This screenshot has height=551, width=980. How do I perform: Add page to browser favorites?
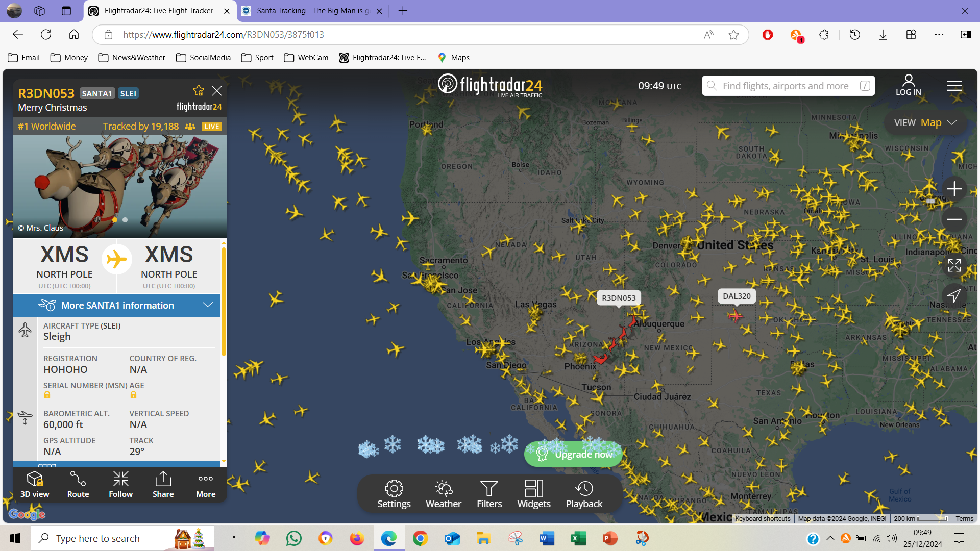(x=733, y=35)
